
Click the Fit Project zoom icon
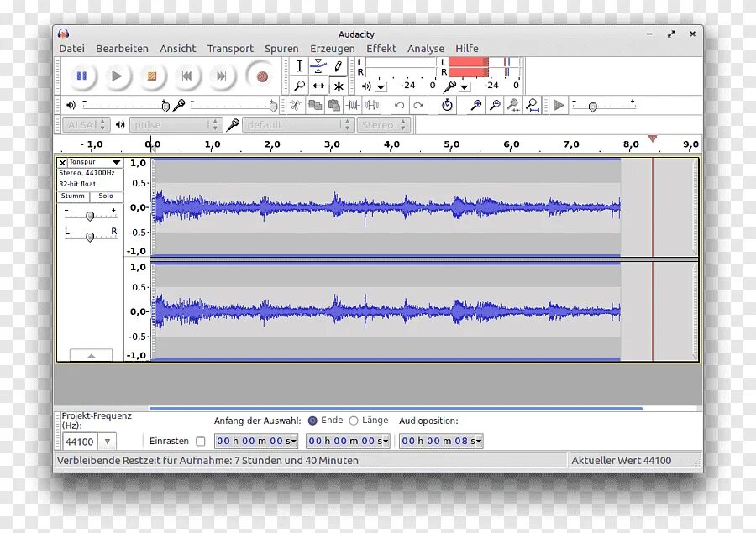coord(533,105)
